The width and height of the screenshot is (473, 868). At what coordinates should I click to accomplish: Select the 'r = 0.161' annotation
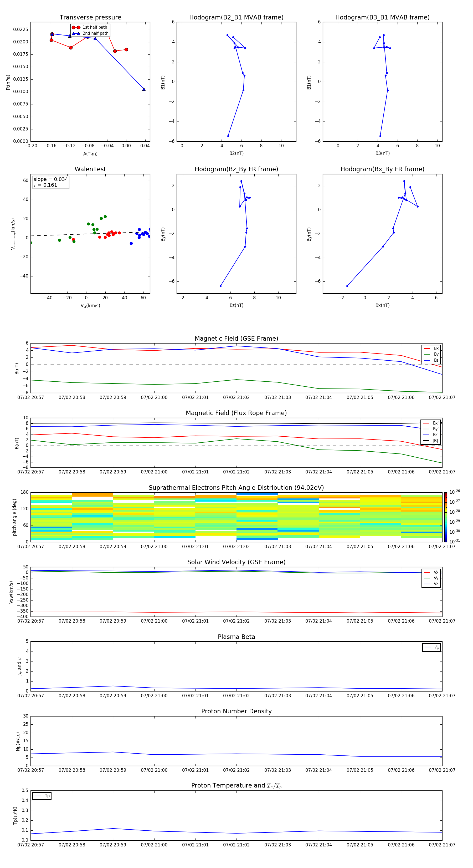pos(45,185)
